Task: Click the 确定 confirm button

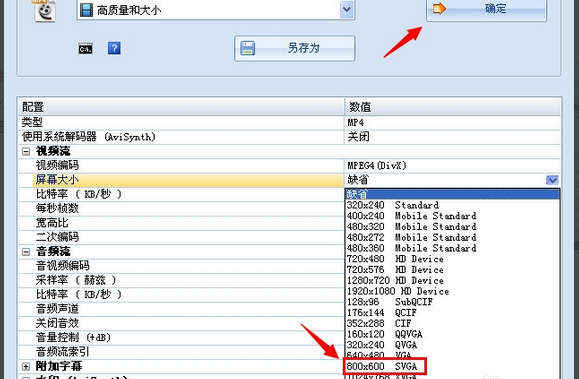Action: tap(486, 9)
